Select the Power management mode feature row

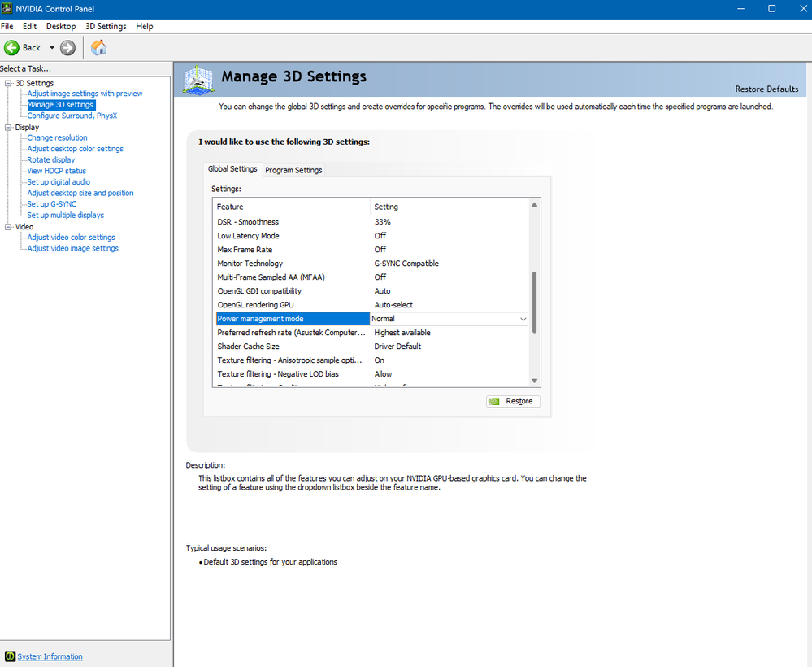tap(293, 319)
